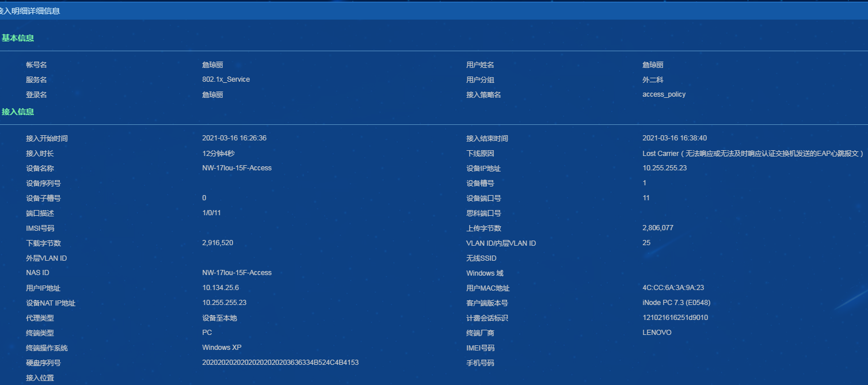Select end time 2021-03-16 16:38:40
This screenshot has width=868, height=385.
tap(675, 138)
